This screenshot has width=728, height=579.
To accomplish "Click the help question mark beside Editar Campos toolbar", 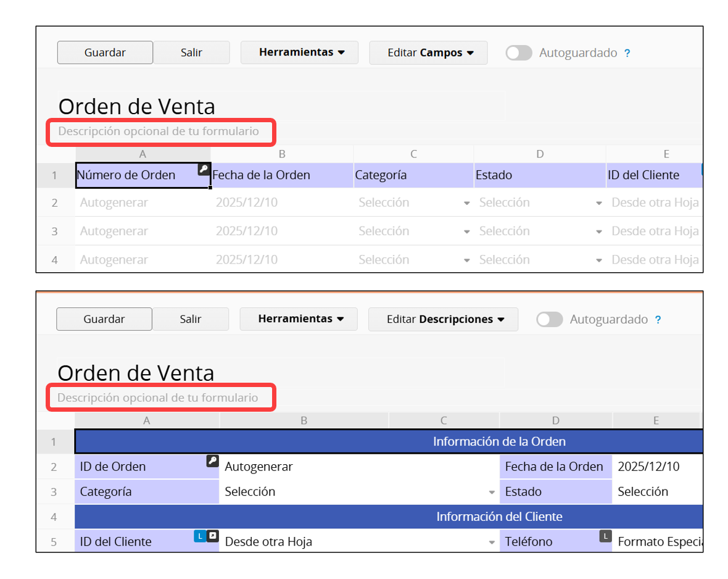I will coord(627,53).
